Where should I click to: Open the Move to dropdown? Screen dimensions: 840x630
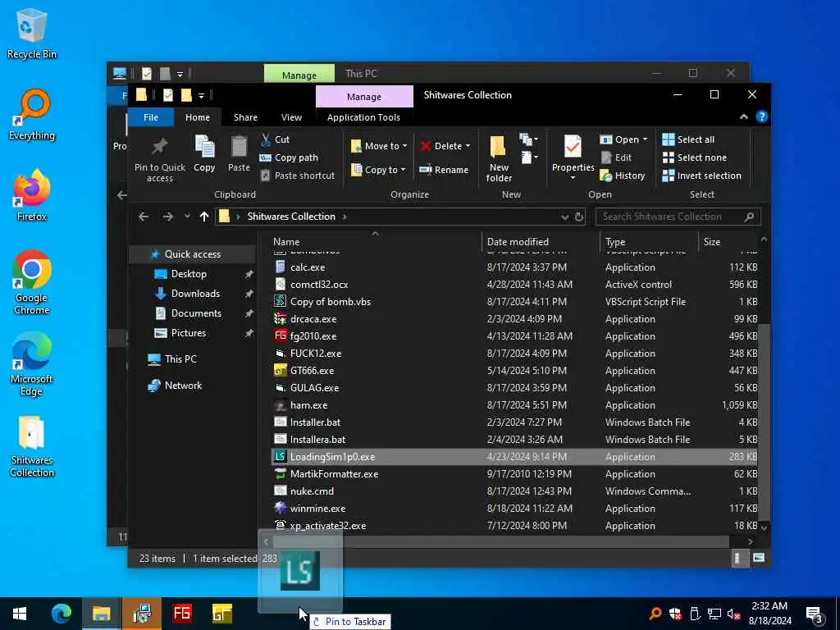click(379, 146)
